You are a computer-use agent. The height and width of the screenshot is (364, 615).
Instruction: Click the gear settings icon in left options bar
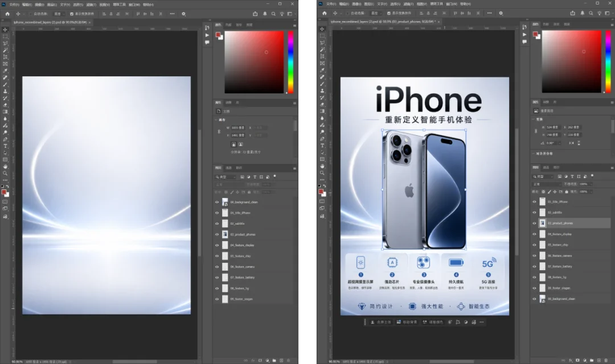coord(183,14)
